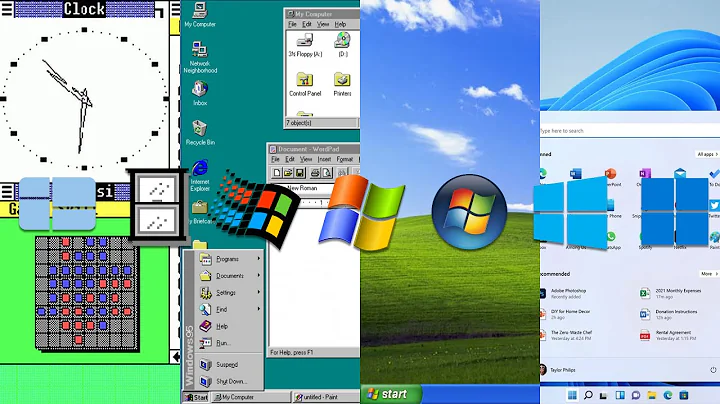Open recommended Adobe Photoshop item
The image size is (720, 404).
(x=564, y=293)
